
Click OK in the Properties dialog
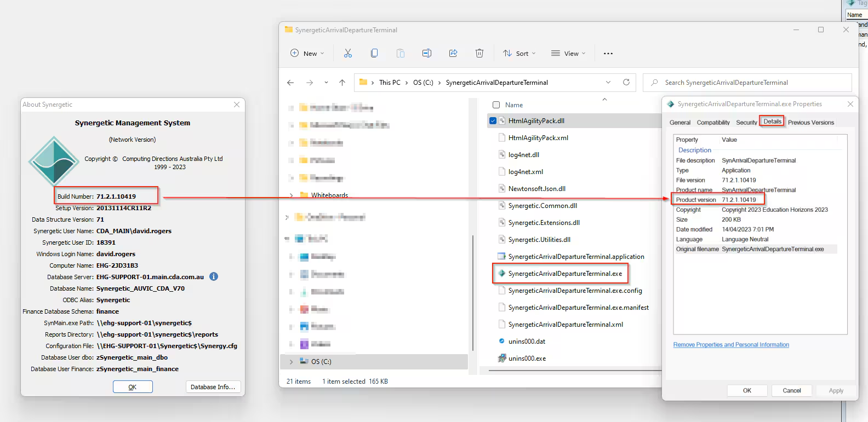pos(747,390)
